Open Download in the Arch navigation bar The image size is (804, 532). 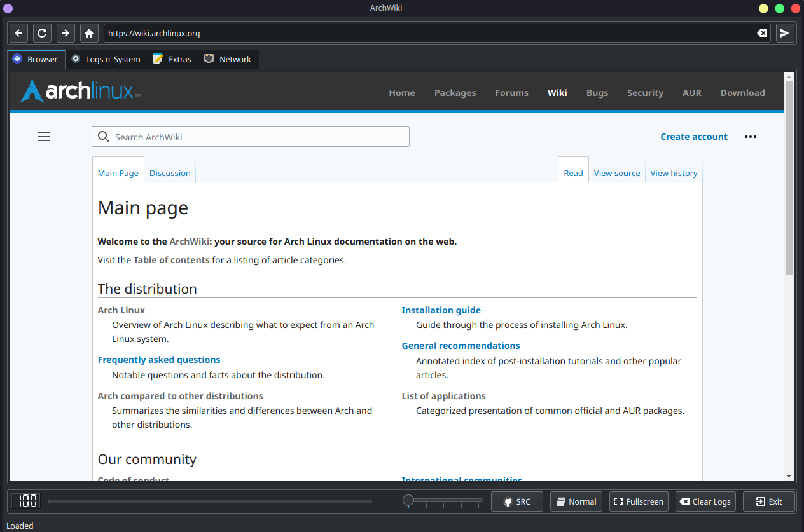click(743, 93)
